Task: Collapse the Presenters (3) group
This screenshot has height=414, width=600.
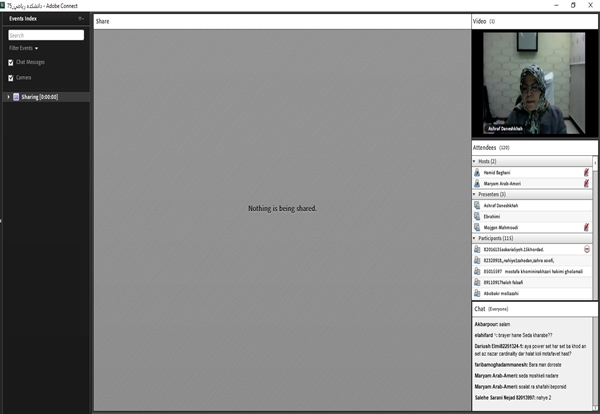Action: click(475, 194)
